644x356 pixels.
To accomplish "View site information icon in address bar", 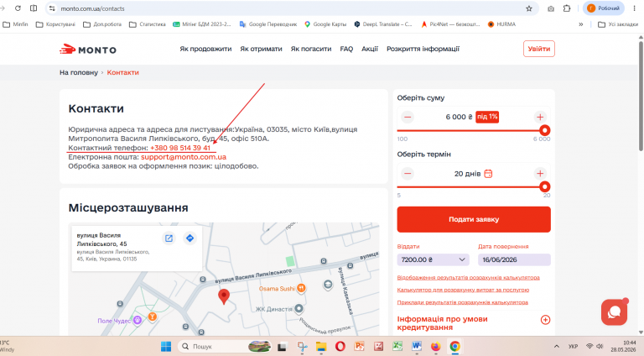I will pyautogui.click(x=52, y=8).
